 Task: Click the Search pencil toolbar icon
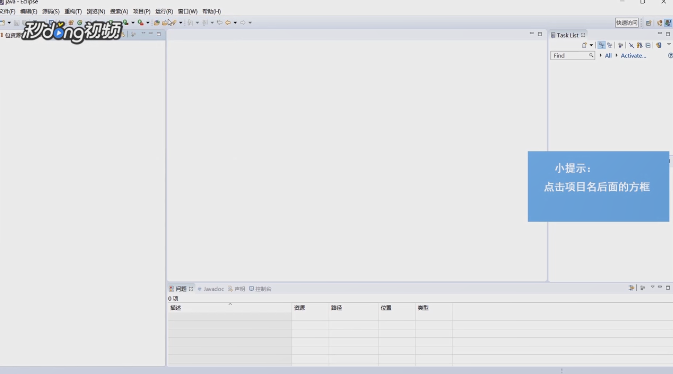[173, 23]
